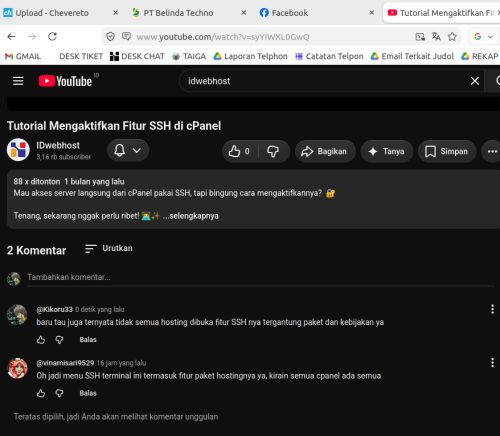Click the Tambahkan komentar field
The width and height of the screenshot is (500, 436).
261,277
